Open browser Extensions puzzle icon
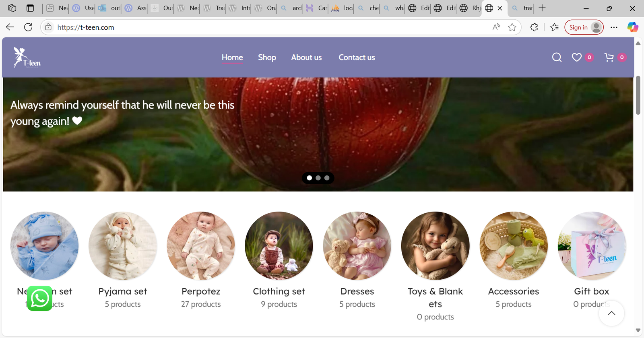 tap(534, 27)
